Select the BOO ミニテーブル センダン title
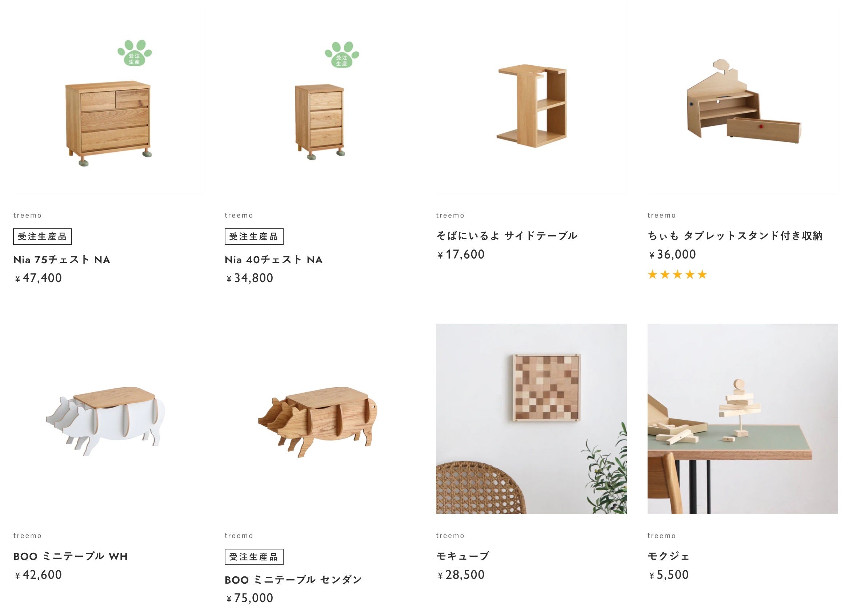 click(293, 580)
